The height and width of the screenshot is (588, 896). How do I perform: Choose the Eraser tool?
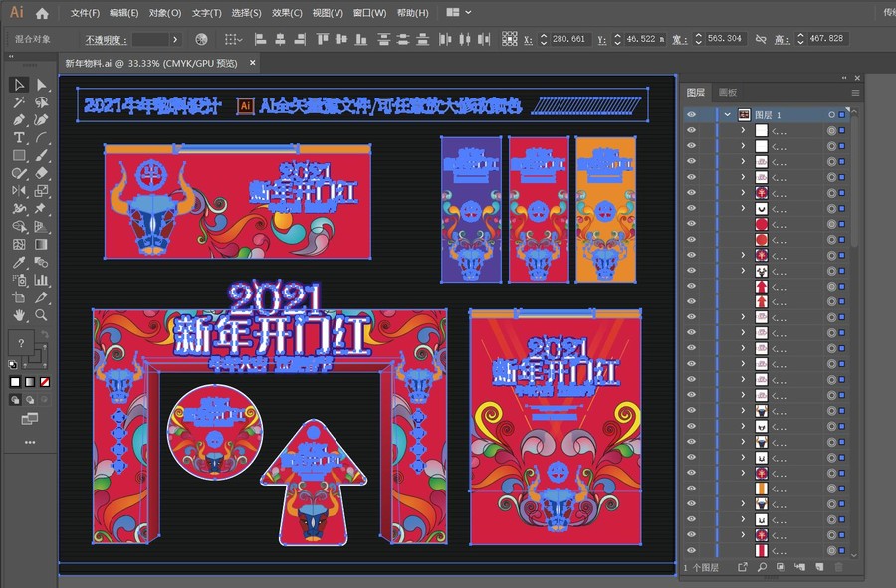(x=41, y=173)
